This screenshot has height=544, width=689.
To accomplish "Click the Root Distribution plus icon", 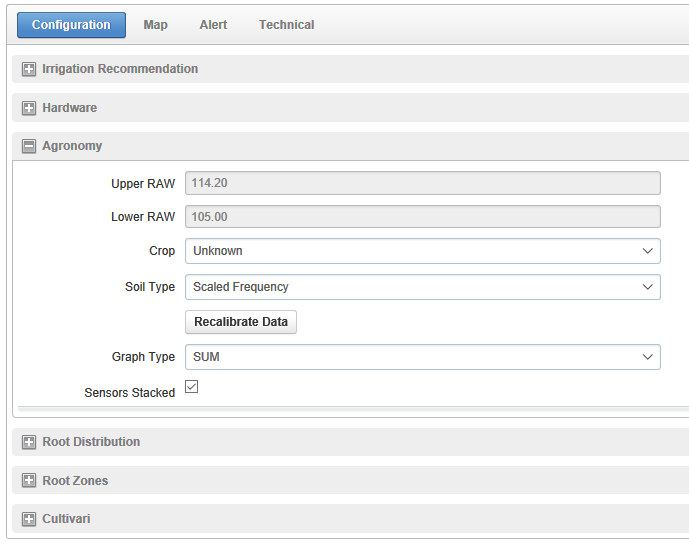I will [x=29, y=442].
